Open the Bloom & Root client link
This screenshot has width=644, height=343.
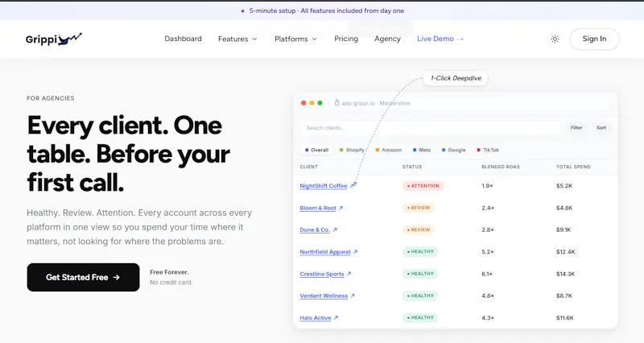coord(318,208)
